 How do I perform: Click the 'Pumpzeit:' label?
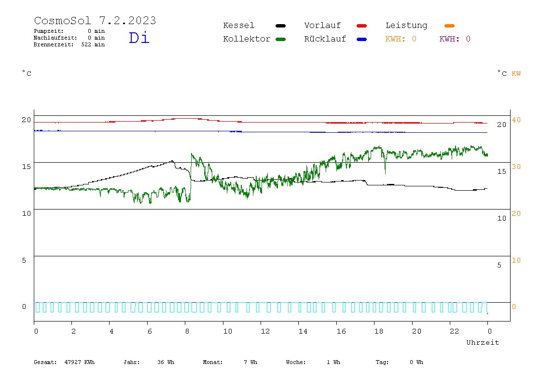[x=49, y=31]
